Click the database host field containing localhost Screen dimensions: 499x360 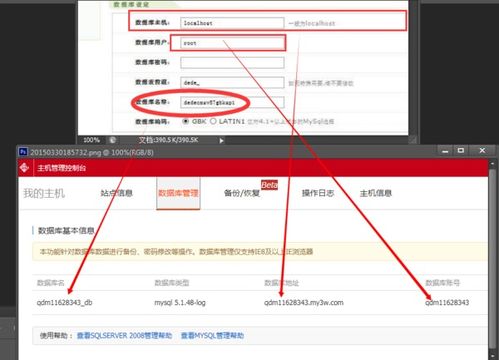tap(232, 23)
